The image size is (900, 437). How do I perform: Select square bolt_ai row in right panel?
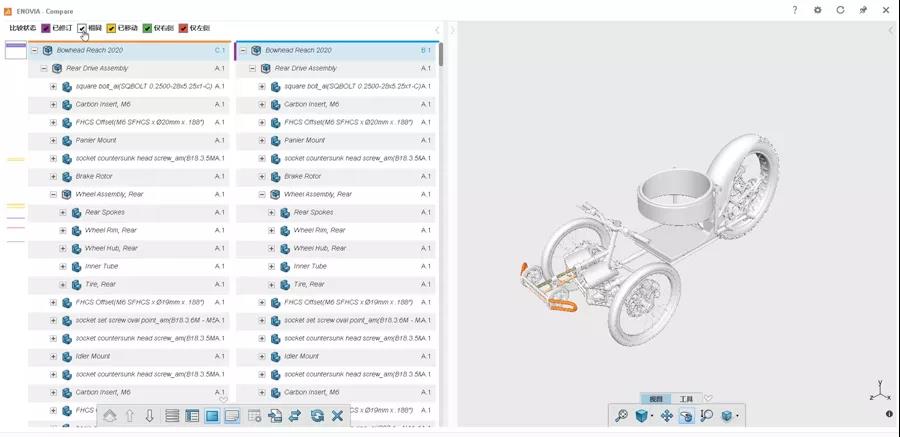(x=337, y=86)
